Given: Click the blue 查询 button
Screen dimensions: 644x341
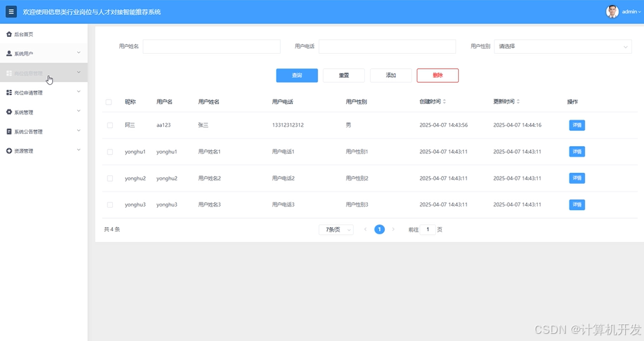Looking at the screenshot, I should [x=297, y=76].
